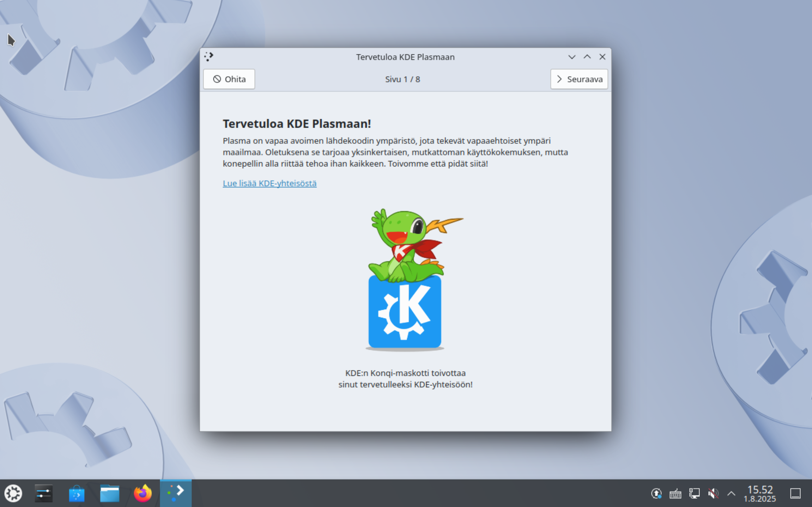The image size is (812, 507).
Task: Select the Welcome Center taskbar entry
Action: pyautogui.click(x=176, y=493)
